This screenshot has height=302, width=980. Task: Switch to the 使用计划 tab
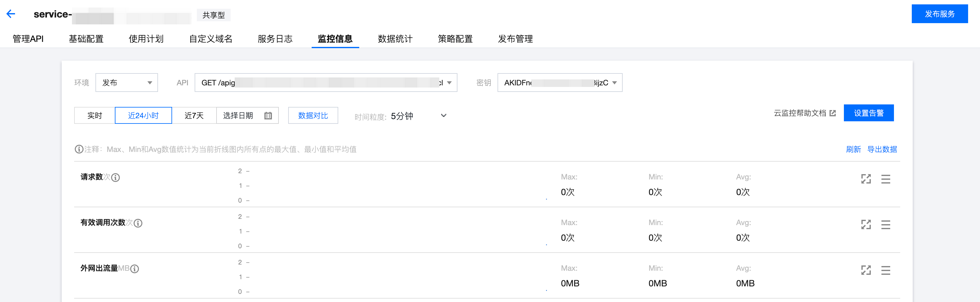[146, 39]
